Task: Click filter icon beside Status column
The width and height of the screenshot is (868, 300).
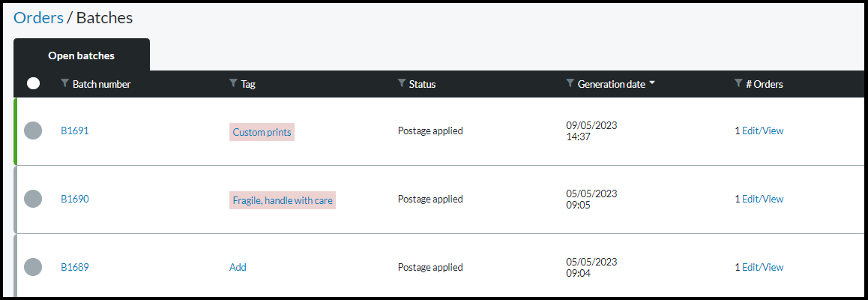Action: tap(402, 83)
